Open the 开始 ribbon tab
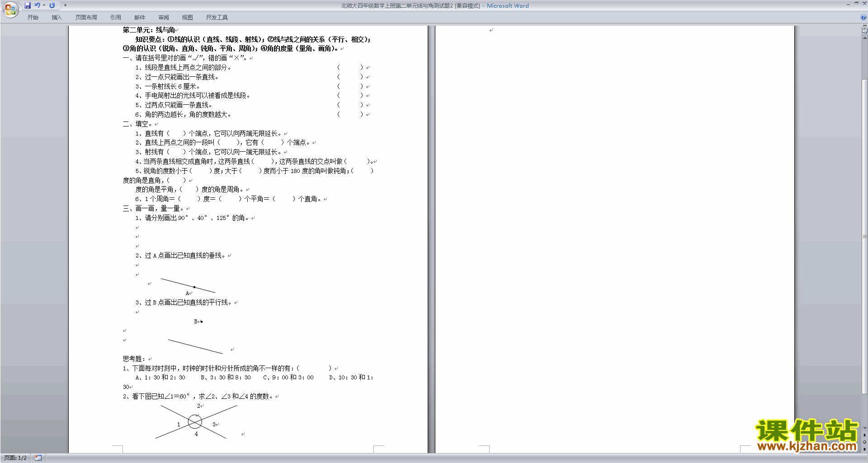 tap(33, 17)
